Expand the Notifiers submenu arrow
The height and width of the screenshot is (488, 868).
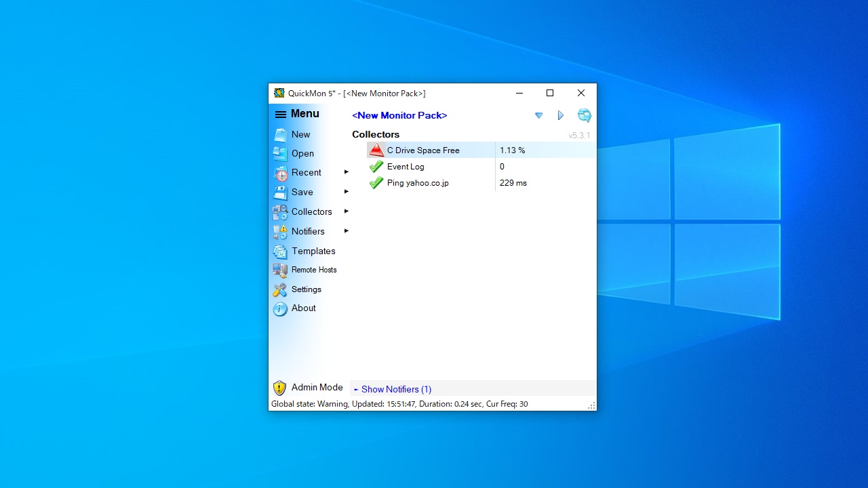tap(346, 231)
